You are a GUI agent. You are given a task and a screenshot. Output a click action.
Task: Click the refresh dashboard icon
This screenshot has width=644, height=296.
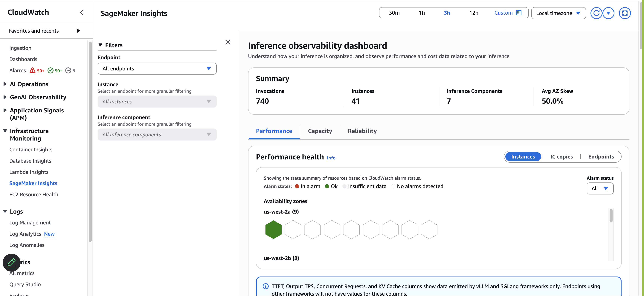tap(596, 13)
